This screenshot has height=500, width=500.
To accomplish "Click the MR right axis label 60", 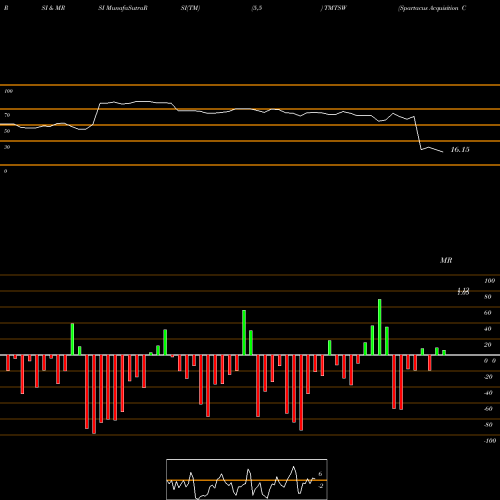I will point(488,313).
